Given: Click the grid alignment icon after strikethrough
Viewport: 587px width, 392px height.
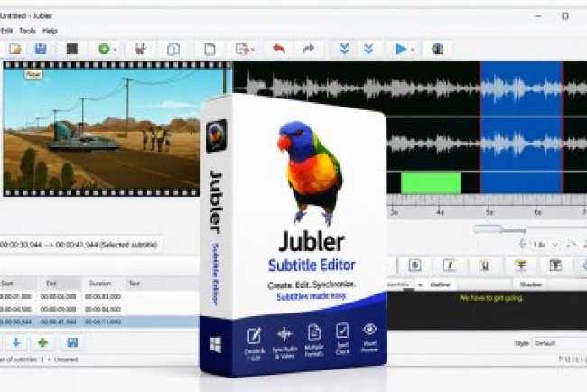Looking at the screenshot, I should click(x=555, y=265).
